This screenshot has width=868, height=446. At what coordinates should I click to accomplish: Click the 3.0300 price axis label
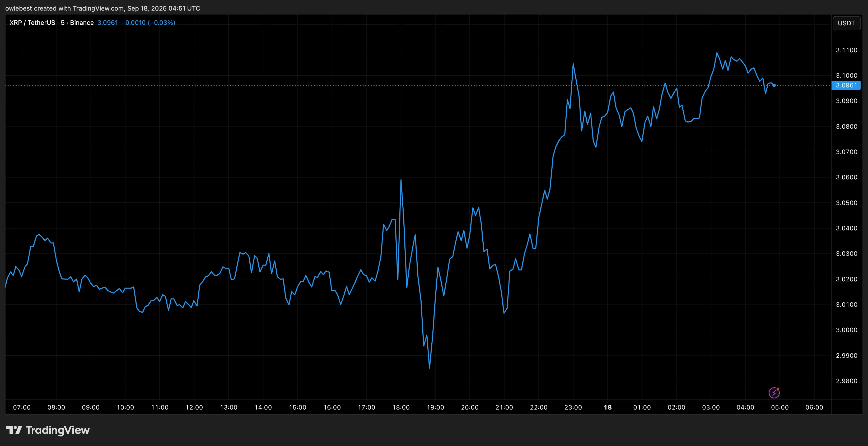pos(846,253)
